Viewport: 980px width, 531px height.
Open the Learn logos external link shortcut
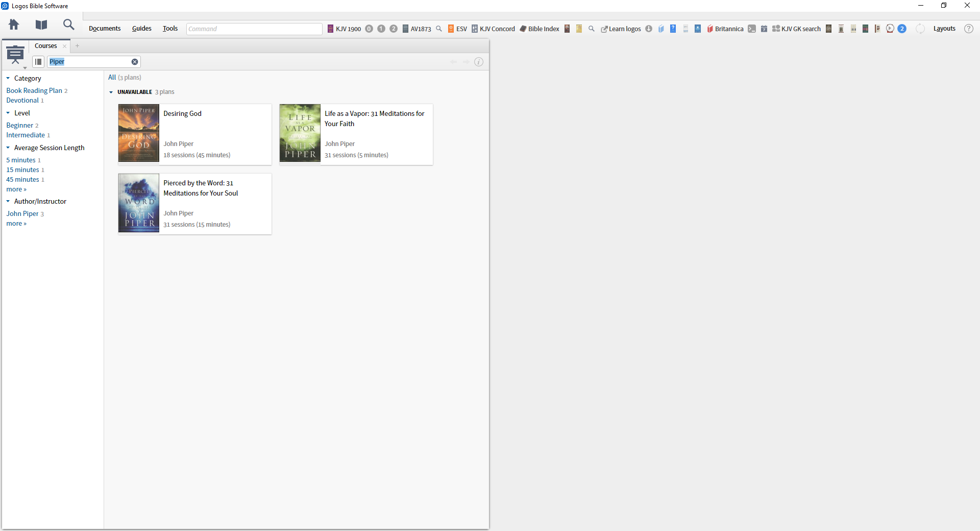[621, 29]
